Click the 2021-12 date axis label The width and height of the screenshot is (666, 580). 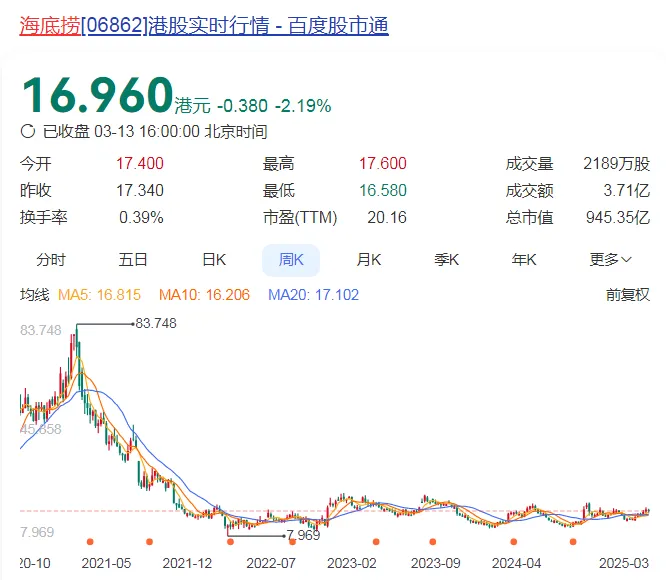[187, 563]
